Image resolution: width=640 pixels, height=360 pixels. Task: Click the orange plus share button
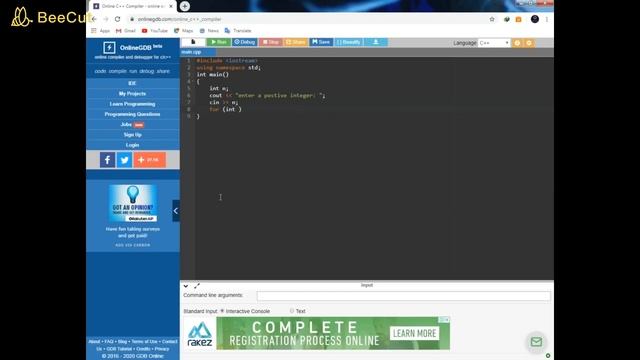tap(150, 160)
